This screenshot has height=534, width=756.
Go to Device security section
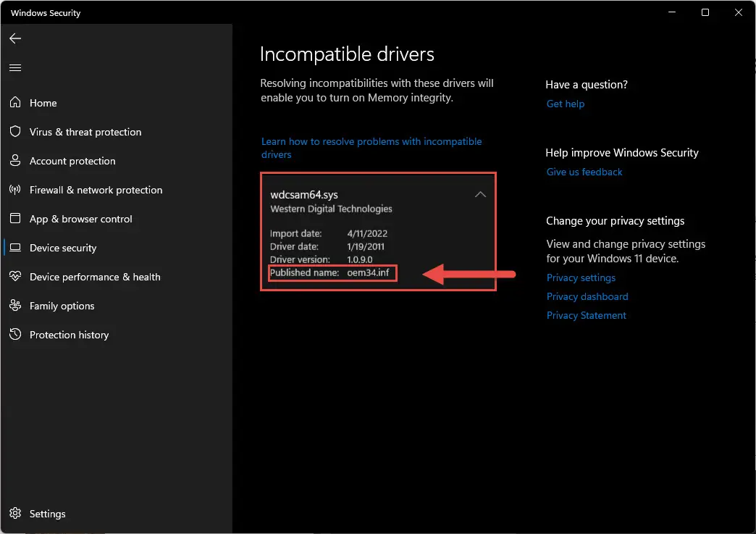tap(63, 248)
